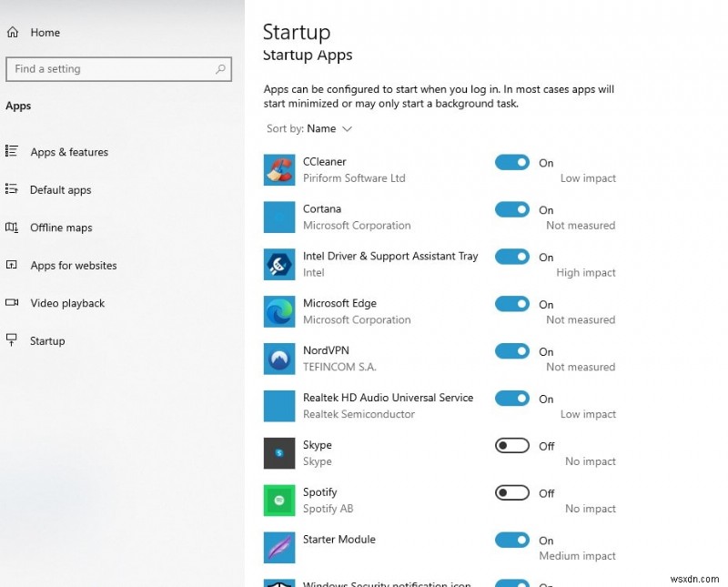Click the Home icon in the sidebar
The height and width of the screenshot is (587, 728).
tap(13, 32)
